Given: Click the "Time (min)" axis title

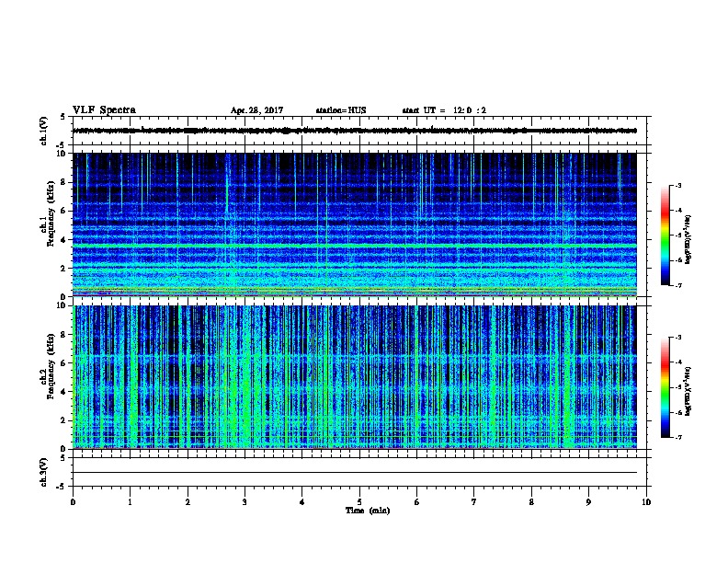Looking at the screenshot, I should point(368,511).
